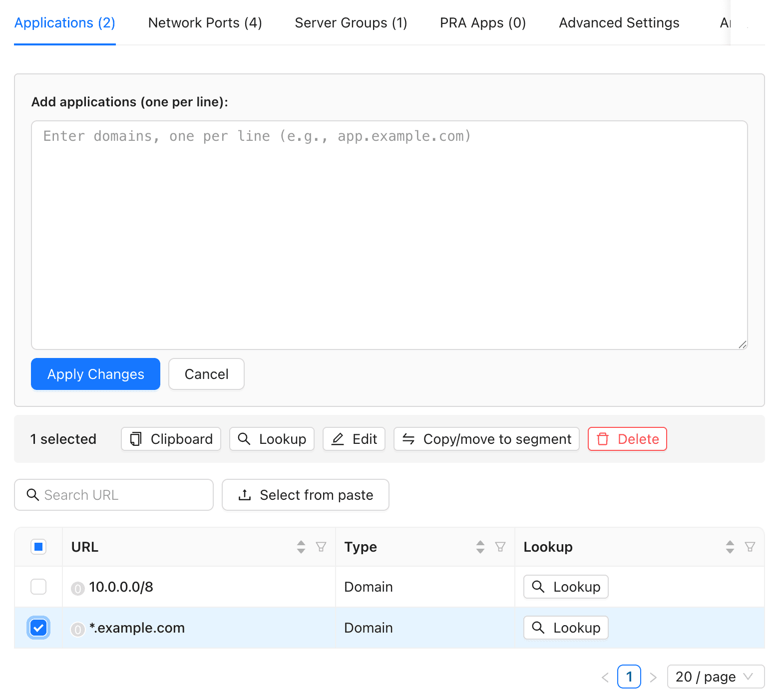This screenshot has width=784, height=694.
Task: Edit the selected application
Action: tap(354, 439)
